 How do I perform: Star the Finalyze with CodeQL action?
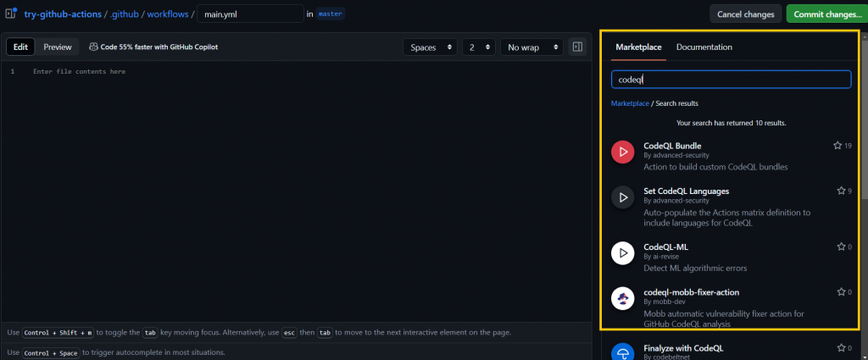841,348
